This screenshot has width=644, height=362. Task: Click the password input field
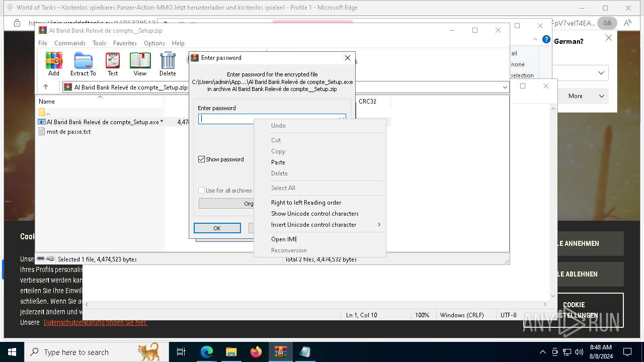coord(272,119)
